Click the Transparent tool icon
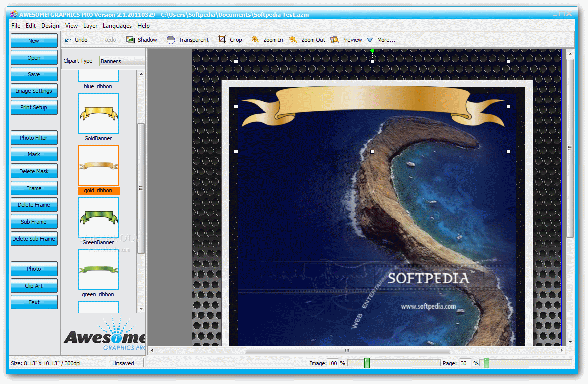This screenshot has height=384, width=588. point(171,40)
